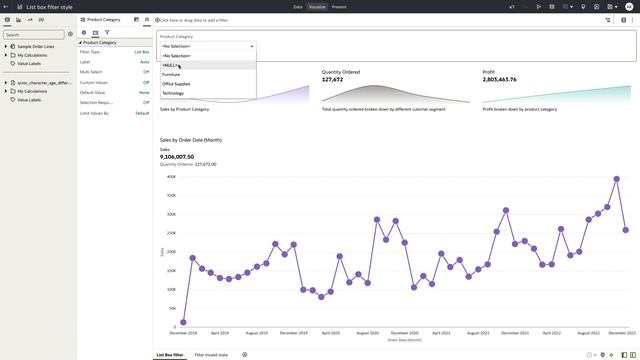
Task: Open the Insights lightbulb icon
Action: [x=583, y=7]
